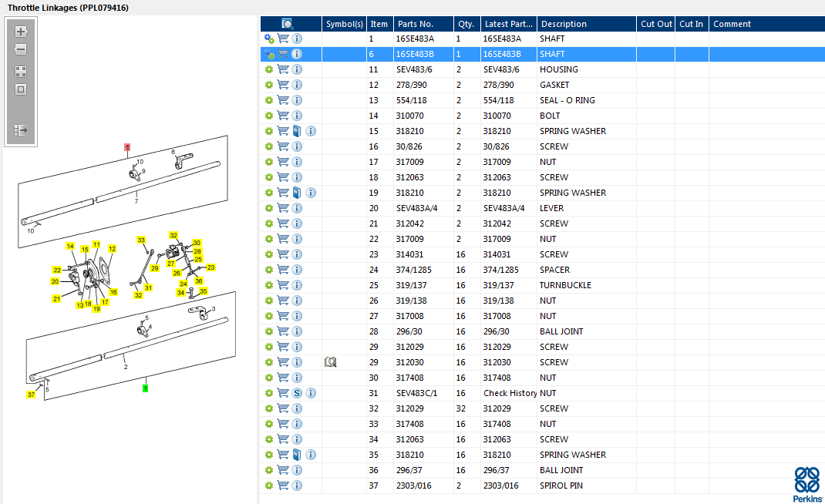Click the single-square view icon in diagram toolbar
The height and width of the screenshot is (504, 825).
[21, 89]
